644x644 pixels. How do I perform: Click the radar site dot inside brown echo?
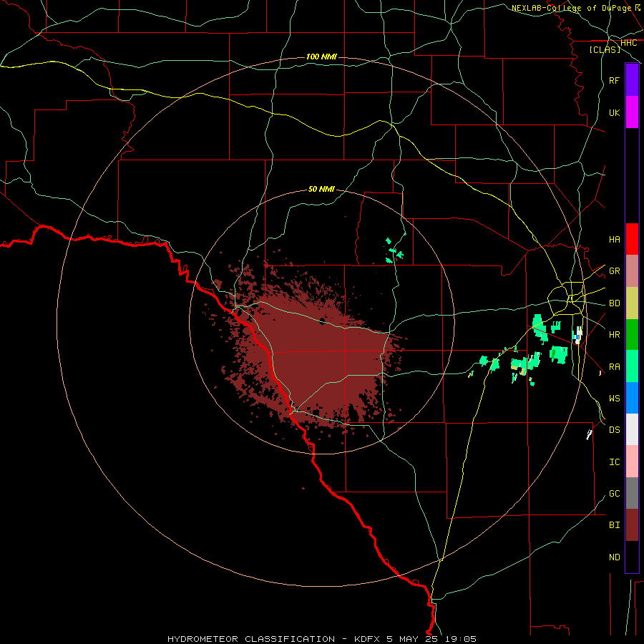pyautogui.click(x=322, y=321)
